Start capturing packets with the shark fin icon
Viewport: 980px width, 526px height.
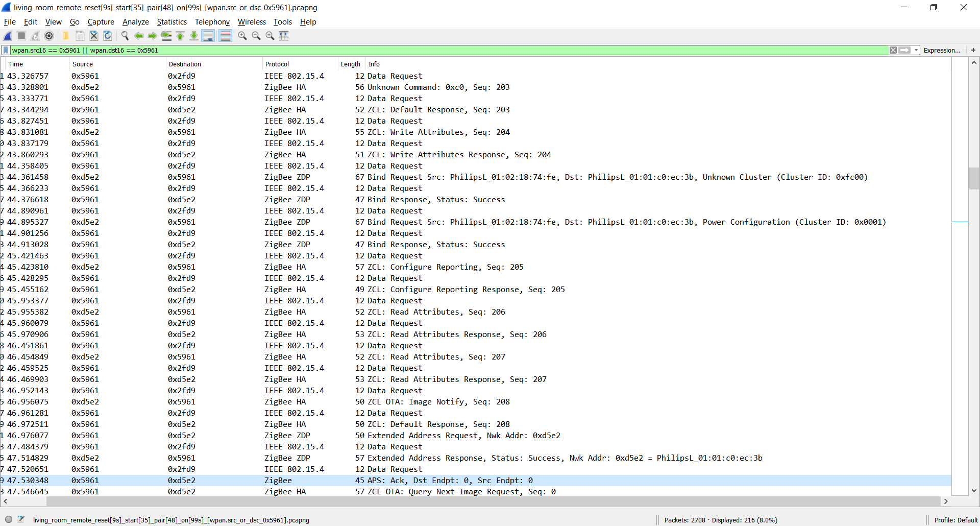tap(8, 36)
